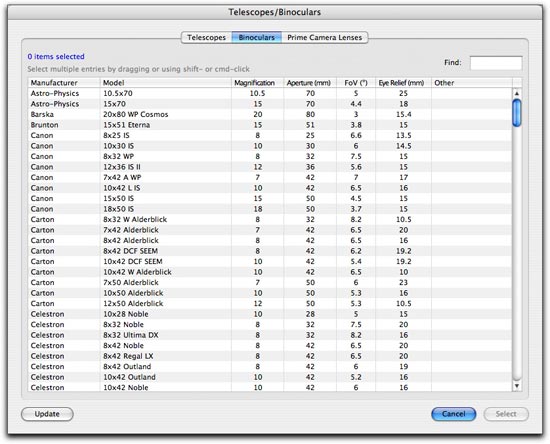Select the 8x42 DCF SEEM model
The image size is (550, 444).
click(x=130, y=251)
